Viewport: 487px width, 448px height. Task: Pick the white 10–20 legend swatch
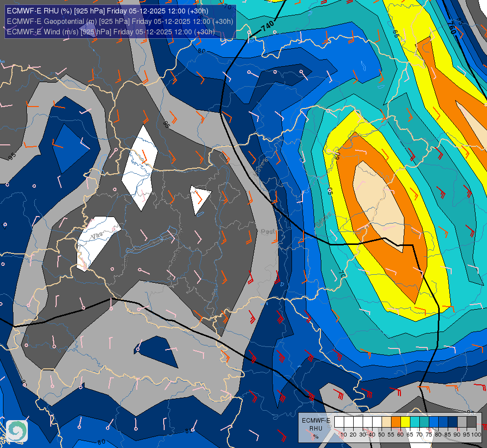pos(349,422)
